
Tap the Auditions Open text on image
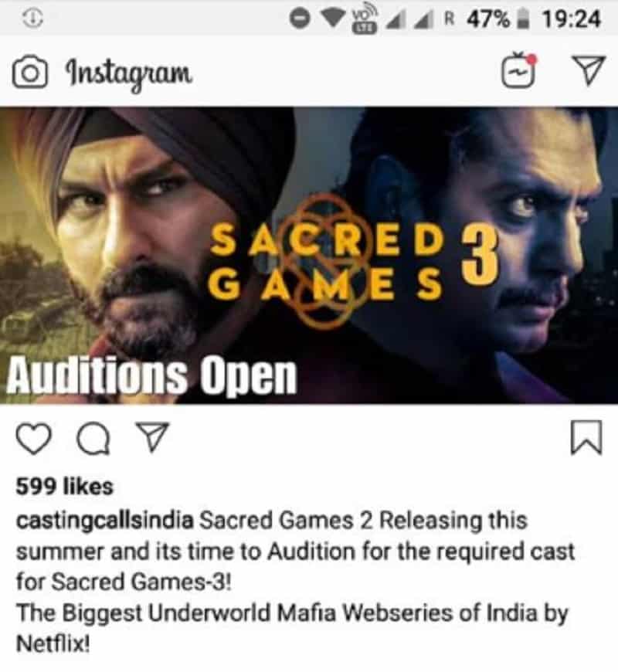tap(151, 375)
